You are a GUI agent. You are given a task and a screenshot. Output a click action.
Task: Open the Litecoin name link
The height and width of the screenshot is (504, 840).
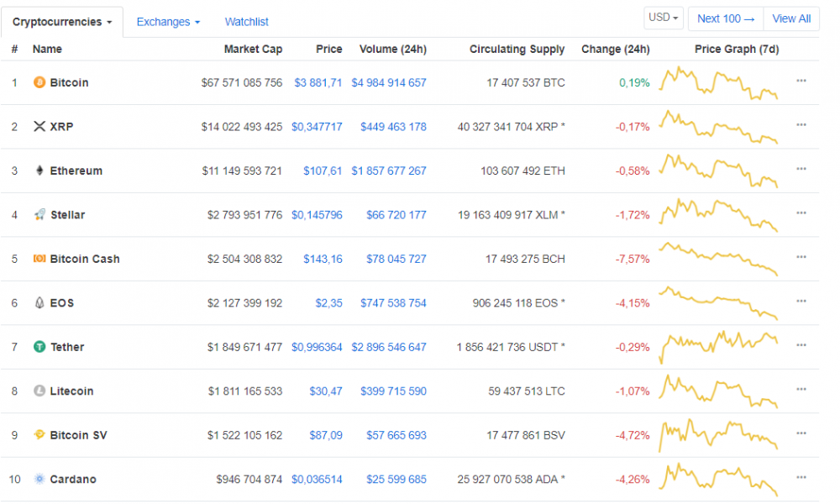[x=71, y=391]
